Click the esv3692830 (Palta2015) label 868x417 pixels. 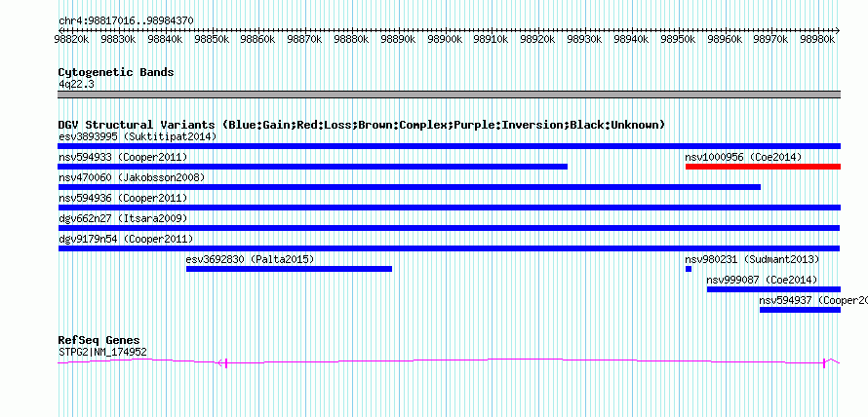pos(251,259)
